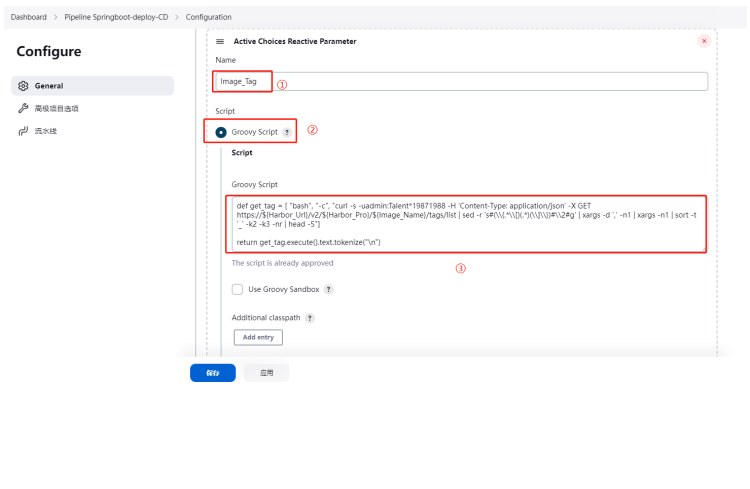Viewport: 750px width, 489px height.
Task: Open help icon next to Groovy Script radio
Action: point(287,132)
